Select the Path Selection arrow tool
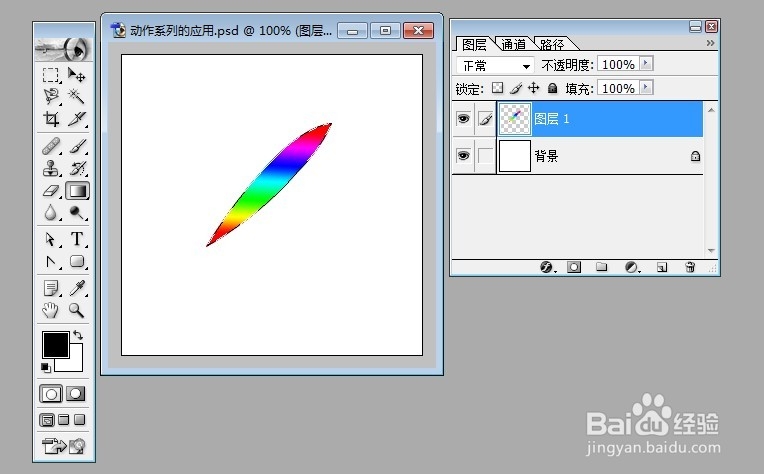764x474 pixels. coord(51,239)
